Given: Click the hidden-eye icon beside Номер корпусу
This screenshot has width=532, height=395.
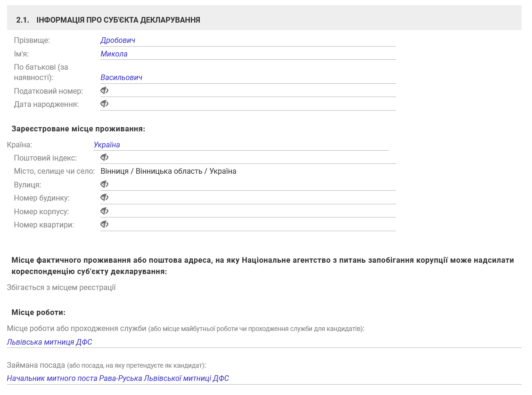Looking at the screenshot, I should point(105,211).
